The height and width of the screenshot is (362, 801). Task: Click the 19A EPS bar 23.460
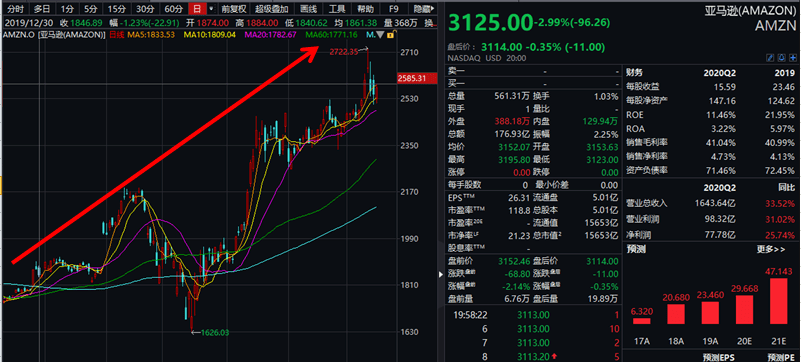[x=710, y=312]
